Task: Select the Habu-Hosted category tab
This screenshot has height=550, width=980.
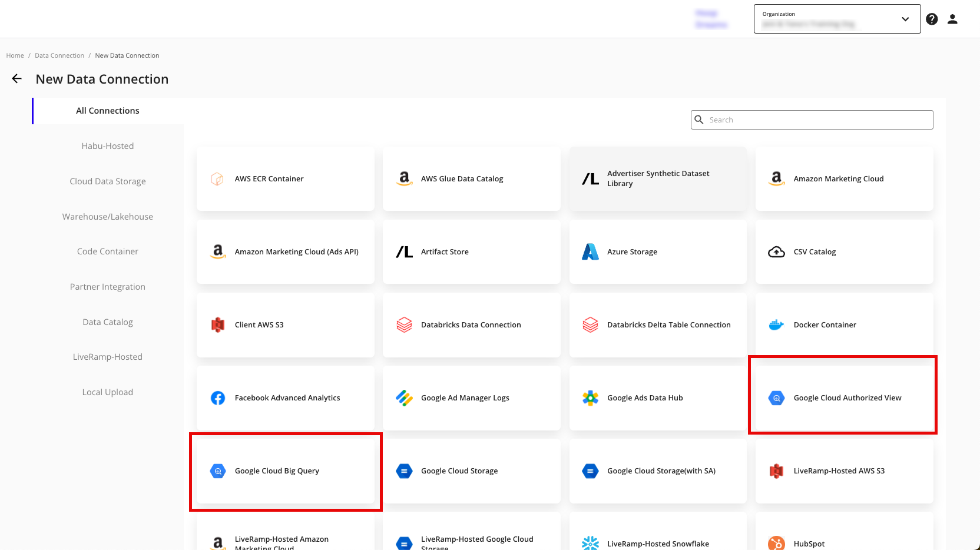Action: tap(108, 146)
